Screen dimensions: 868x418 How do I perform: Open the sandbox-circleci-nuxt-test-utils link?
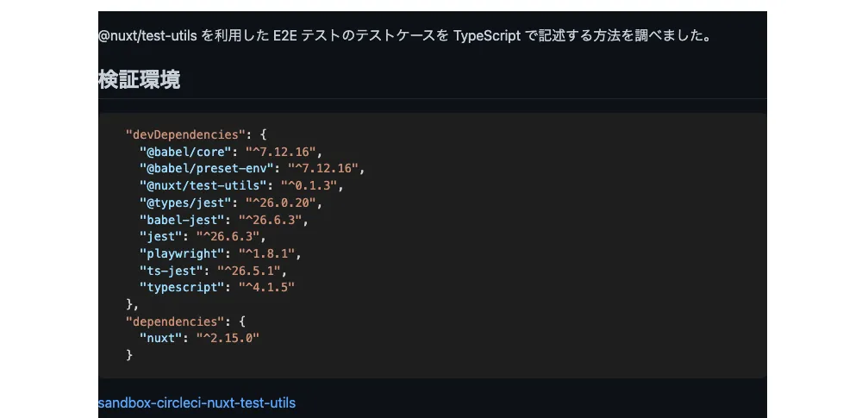[x=197, y=402]
